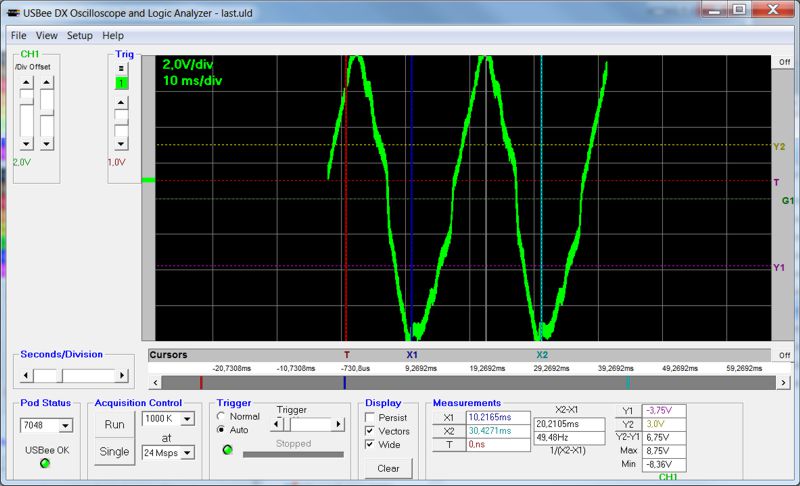Click CH1 volts/div slider down arrow

(27, 144)
